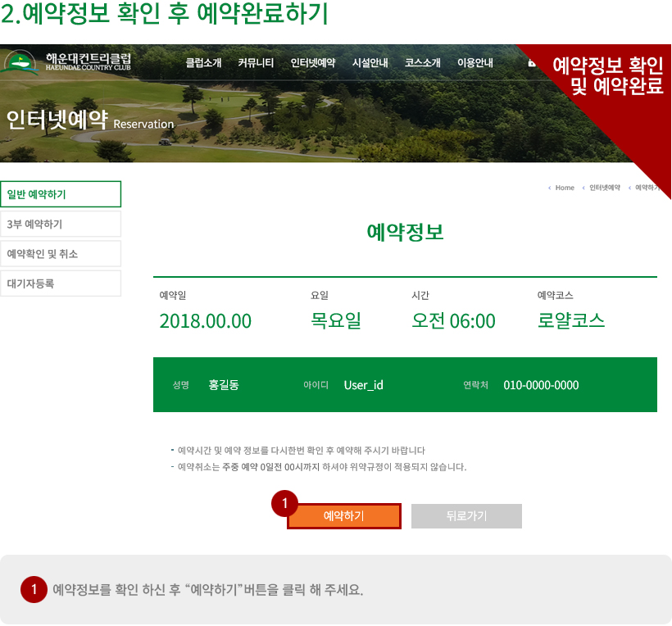The width and height of the screenshot is (672, 626).
Task: Open the 클럽소개 menu
Action: pos(203,63)
